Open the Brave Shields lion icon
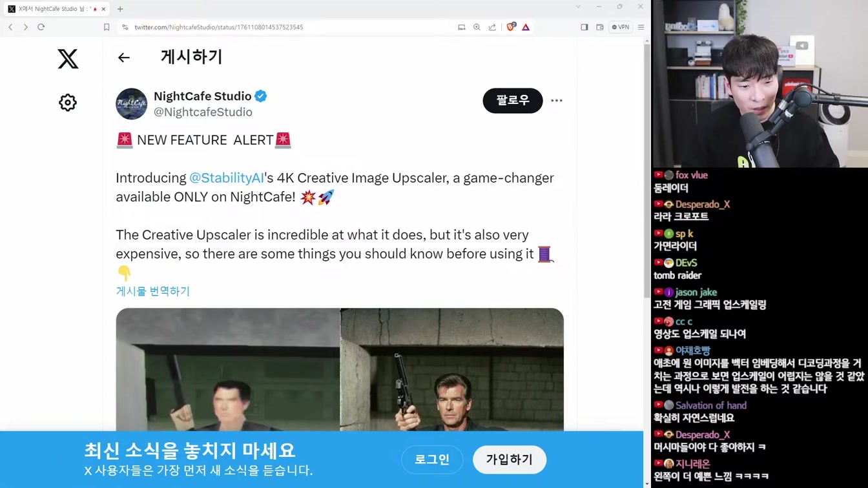Image resolution: width=868 pixels, height=488 pixels. pos(510,27)
